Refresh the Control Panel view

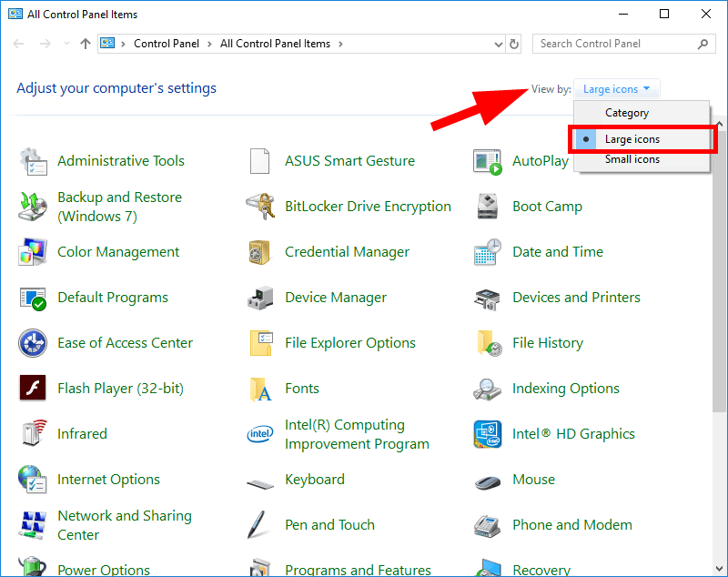point(513,44)
